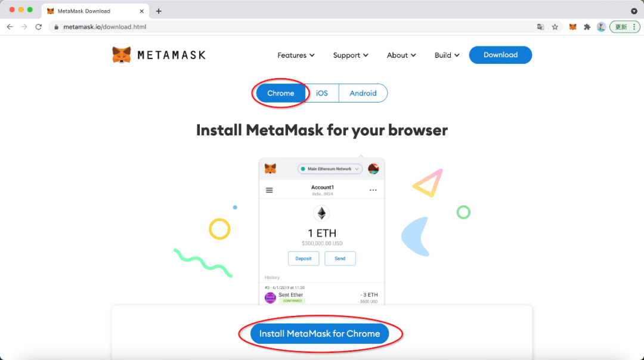Open the Chrome profile avatar
The width and height of the screenshot is (644, 360).
(x=601, y=27)
